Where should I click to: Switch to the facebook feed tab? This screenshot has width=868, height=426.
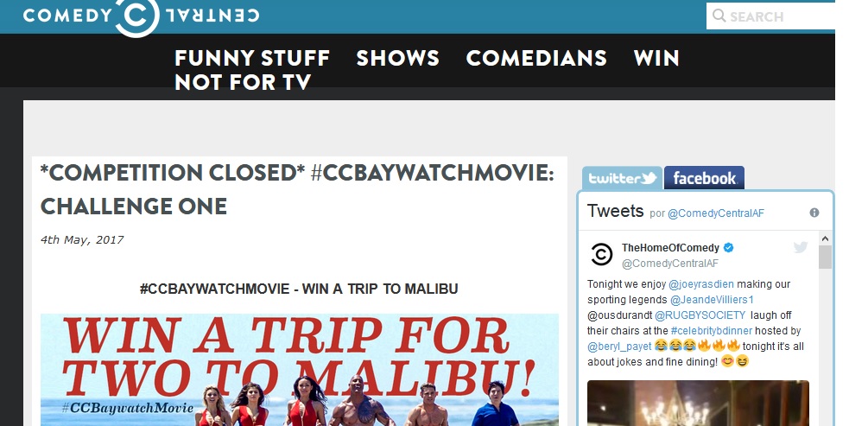(x=704, y=178)
